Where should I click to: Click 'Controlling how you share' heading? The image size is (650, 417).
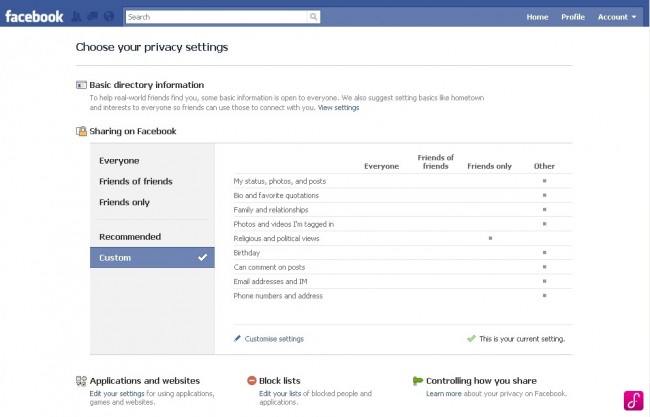coord(481,381)
